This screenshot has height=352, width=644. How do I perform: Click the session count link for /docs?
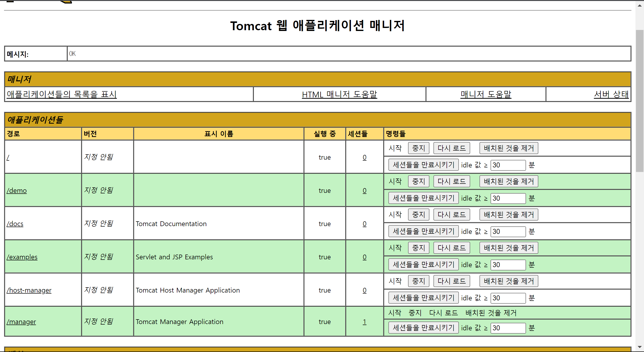click(x=365, y=224)
